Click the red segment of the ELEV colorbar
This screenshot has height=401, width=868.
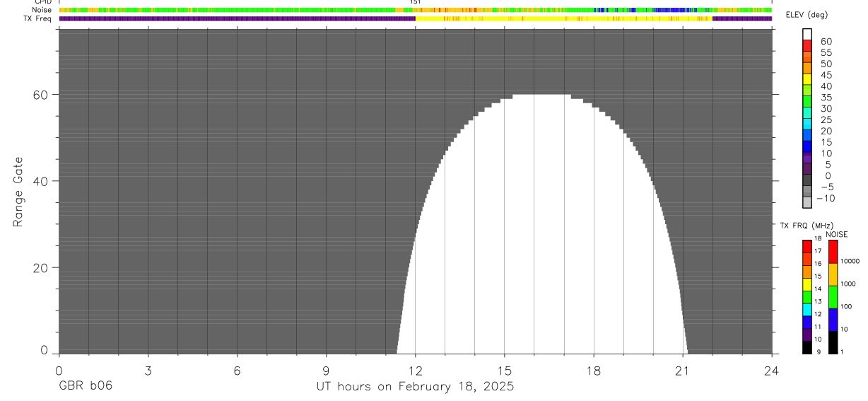point(807,46)
